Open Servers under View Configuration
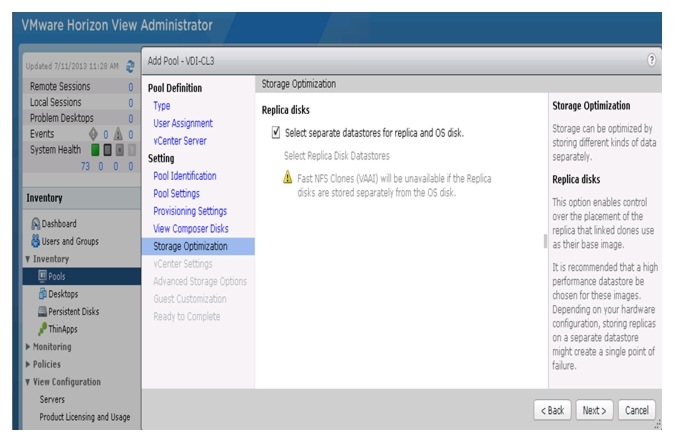The width and height of the screenshot is (675, 443). pos(52,399)
